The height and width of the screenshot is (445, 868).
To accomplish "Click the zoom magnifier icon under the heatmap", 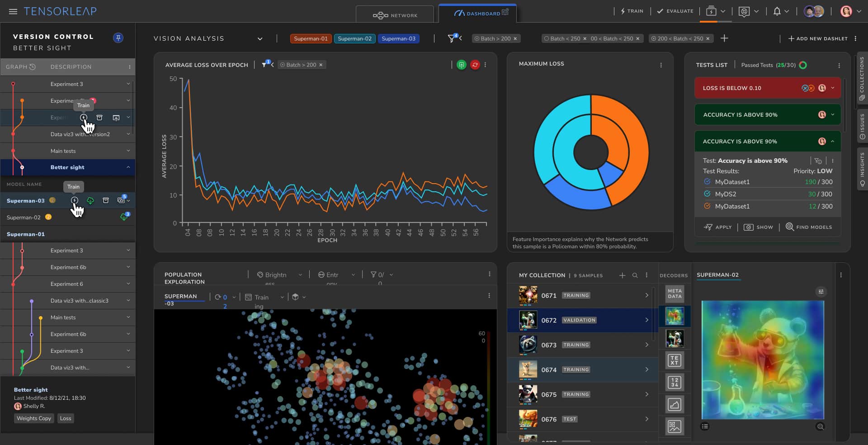I will [x=820, y=426].
